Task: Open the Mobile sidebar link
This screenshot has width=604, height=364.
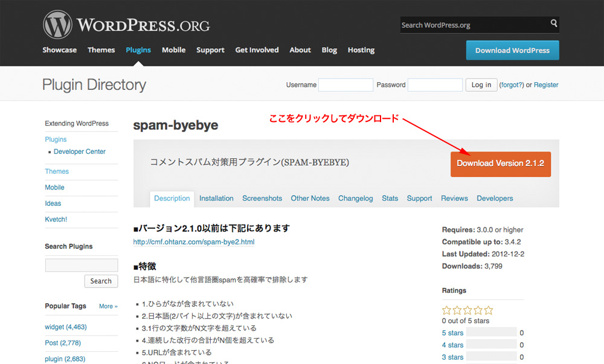Action: click(55, 187)
